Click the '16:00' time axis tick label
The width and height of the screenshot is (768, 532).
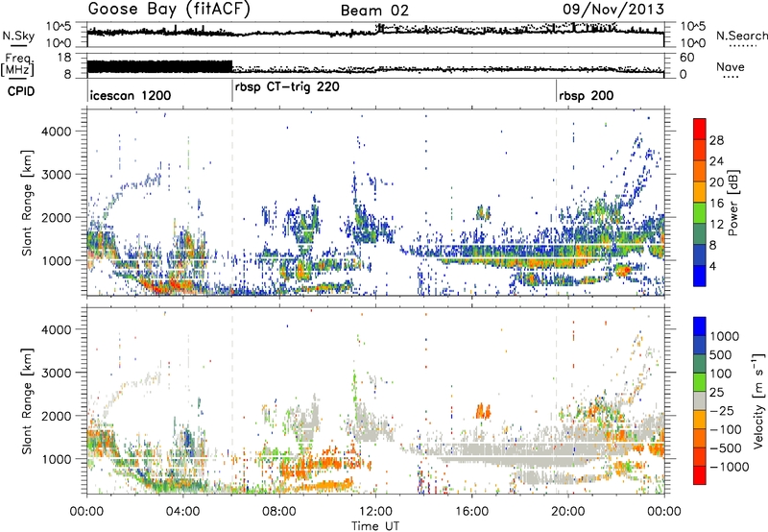pyautogui.click(x=471, y=512)
